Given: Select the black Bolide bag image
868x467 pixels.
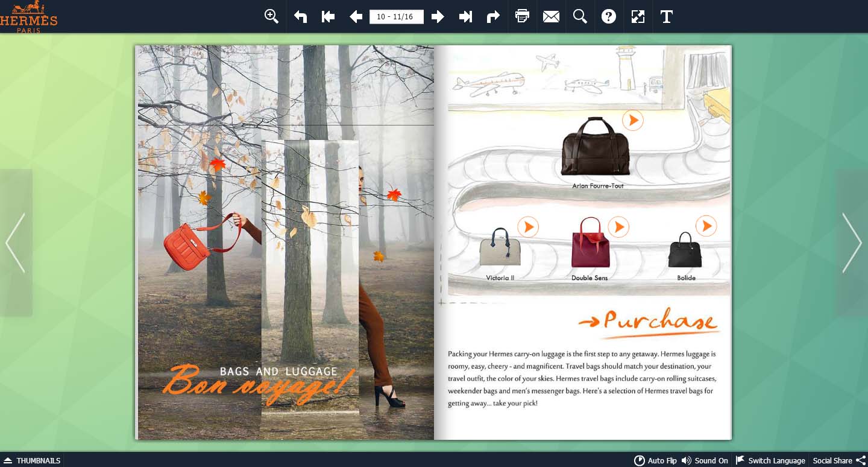Looking at the screenshot, I should point(685,250).
